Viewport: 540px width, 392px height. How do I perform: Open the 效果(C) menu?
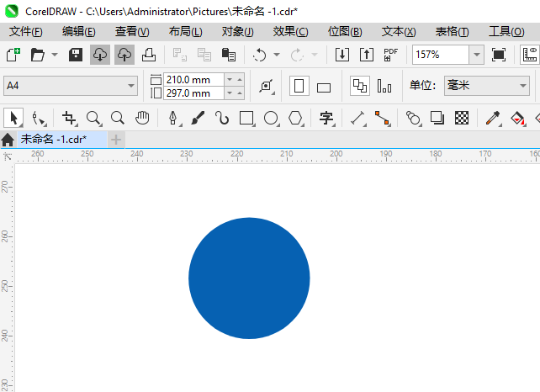291,32
